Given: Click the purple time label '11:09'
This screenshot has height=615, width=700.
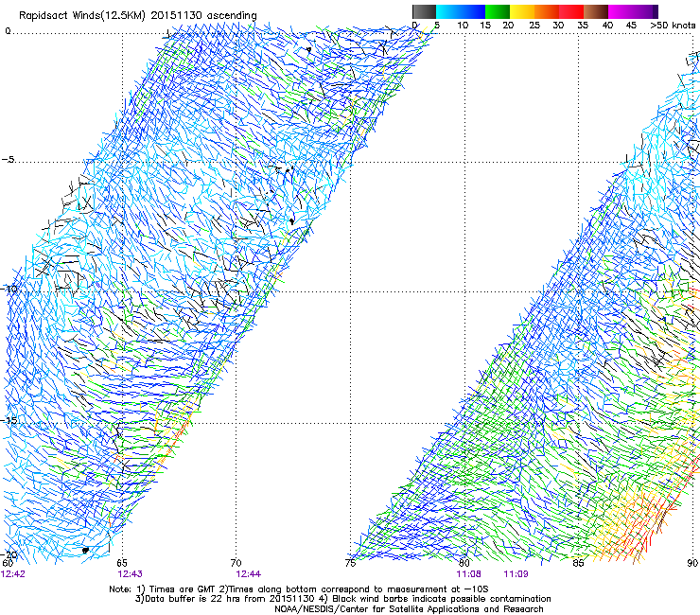Looking at the screenshot, I should point(516,574).
